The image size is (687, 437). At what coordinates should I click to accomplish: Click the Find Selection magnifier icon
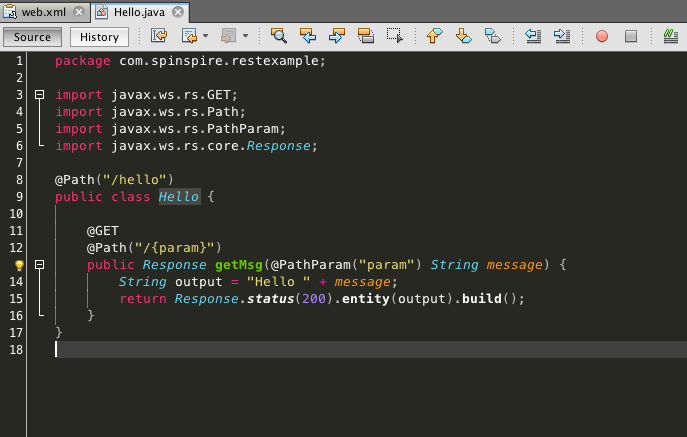coord(279,36)
